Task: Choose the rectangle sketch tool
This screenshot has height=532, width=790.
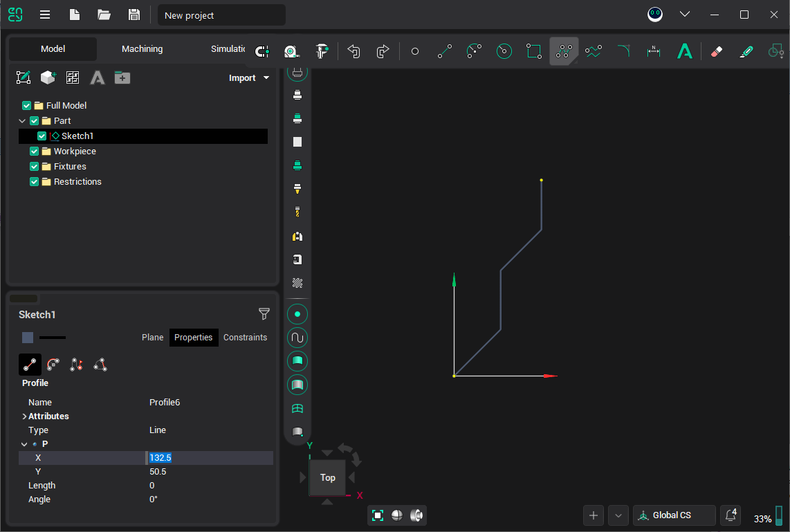Action: click(533, 51)
